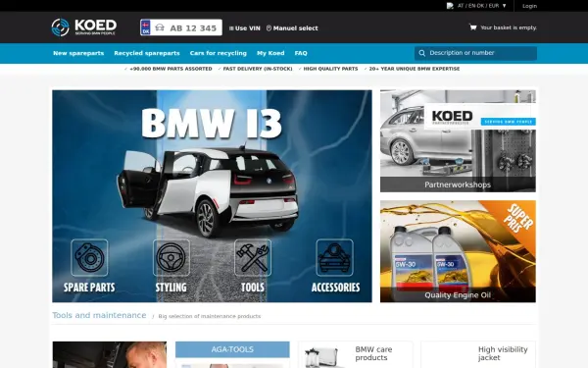The height and width of the screenshot is (368, 588).
Task: Click the KOED logo in the header
Action: pos(84,27)
